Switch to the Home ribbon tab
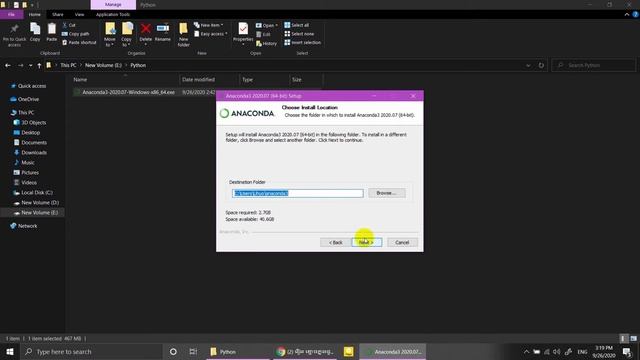Image resolution: width=640 pixels, height=360 pixels. pyautogui.click(x=35, y=15)
